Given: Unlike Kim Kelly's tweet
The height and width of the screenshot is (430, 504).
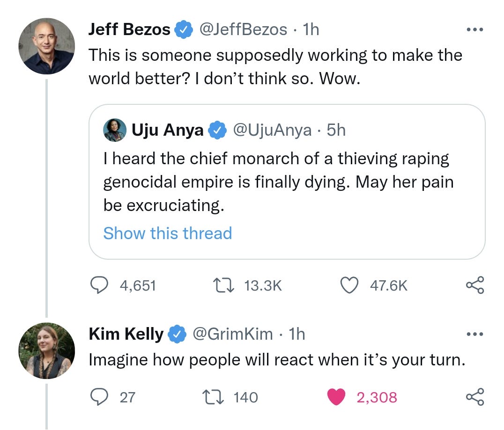Looking at the screenshot, I should [x=335, y=397].
